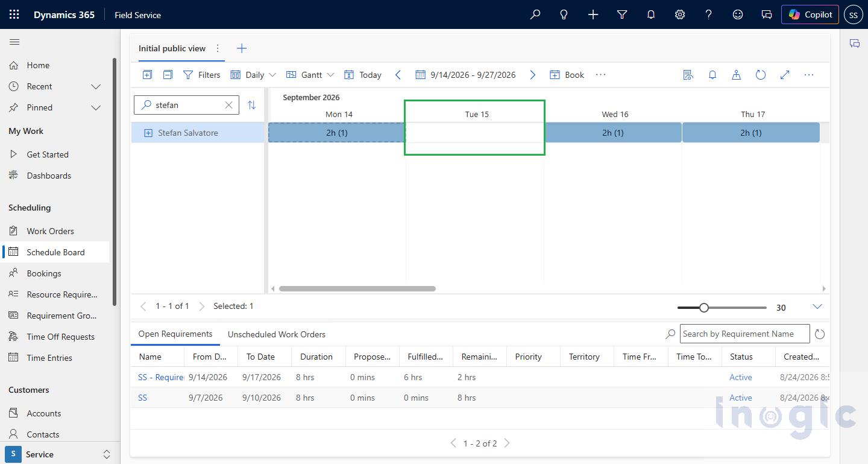Click Active status in first requirement row
Screen dimensions: 868x464
[741, 377]
